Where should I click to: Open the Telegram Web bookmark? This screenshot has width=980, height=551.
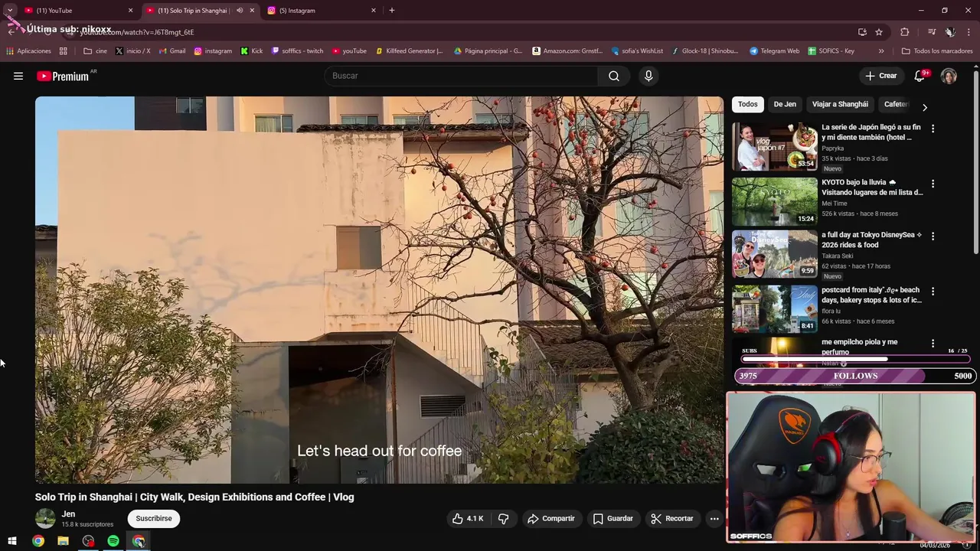coord(774,51)
